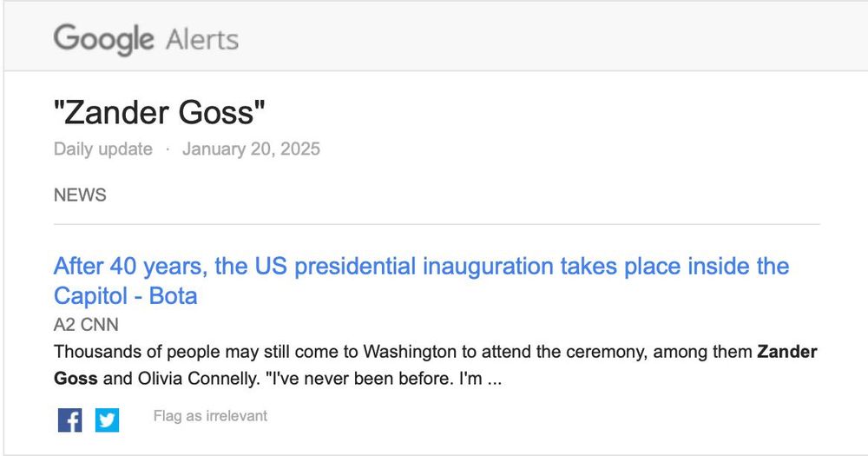The image size is (868, 456).
Task: Click 'presidential inauguration' in the headline
Action: 424,266
